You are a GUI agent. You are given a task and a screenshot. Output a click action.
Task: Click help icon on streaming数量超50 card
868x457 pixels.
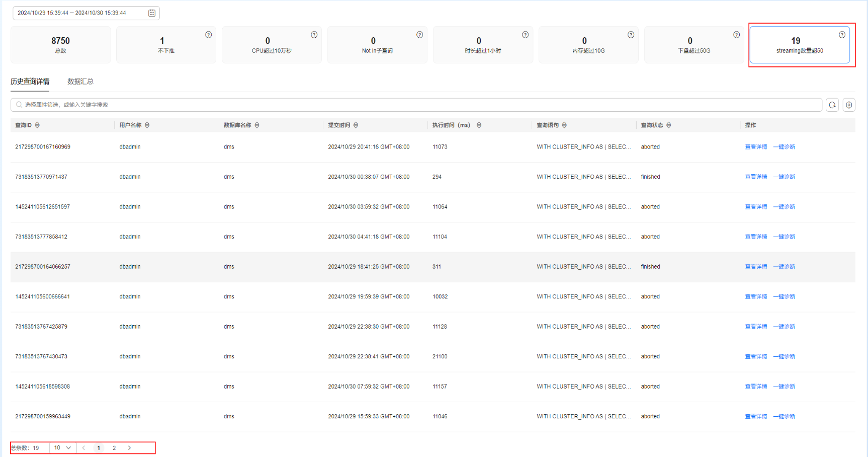(x=842, y=35)
